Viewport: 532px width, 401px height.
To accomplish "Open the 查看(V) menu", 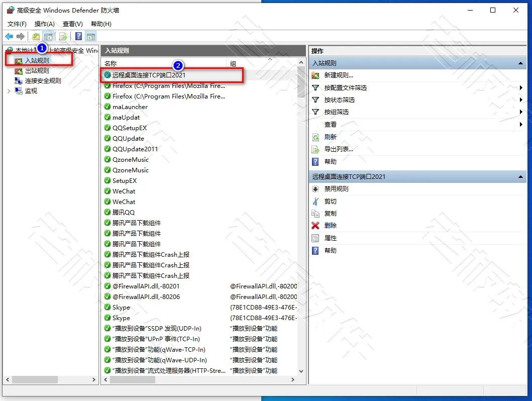I will (73, 24).
